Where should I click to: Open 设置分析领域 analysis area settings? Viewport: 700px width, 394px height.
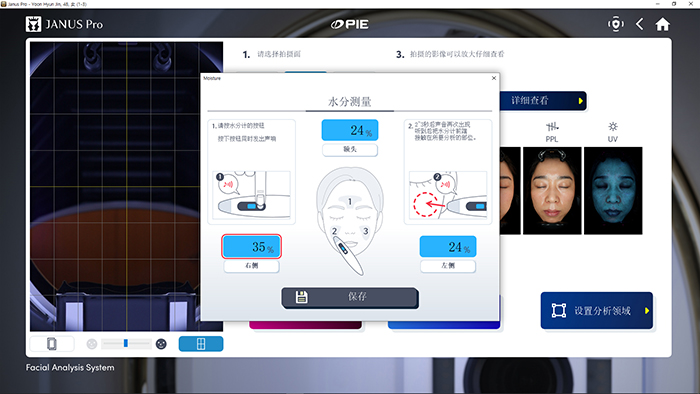point(597,311)
